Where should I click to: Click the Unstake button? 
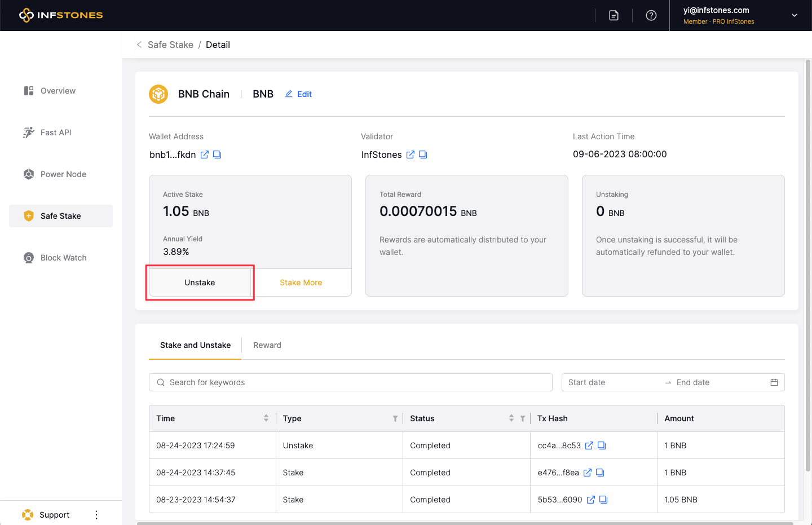click(200, 283)
